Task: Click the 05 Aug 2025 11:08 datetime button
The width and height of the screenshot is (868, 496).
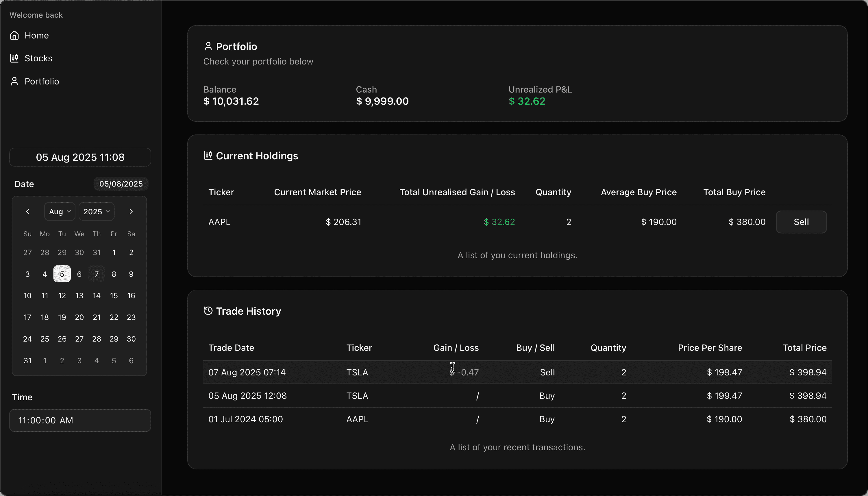Action: [x=80, y=157]
